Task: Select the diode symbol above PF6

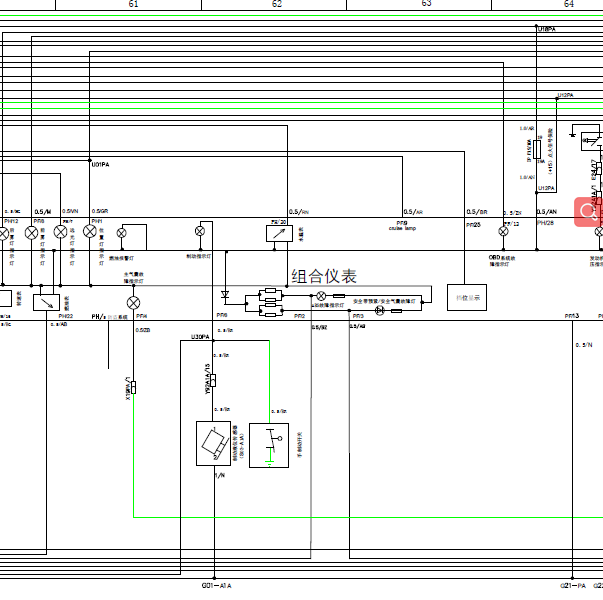Action: 225,295
